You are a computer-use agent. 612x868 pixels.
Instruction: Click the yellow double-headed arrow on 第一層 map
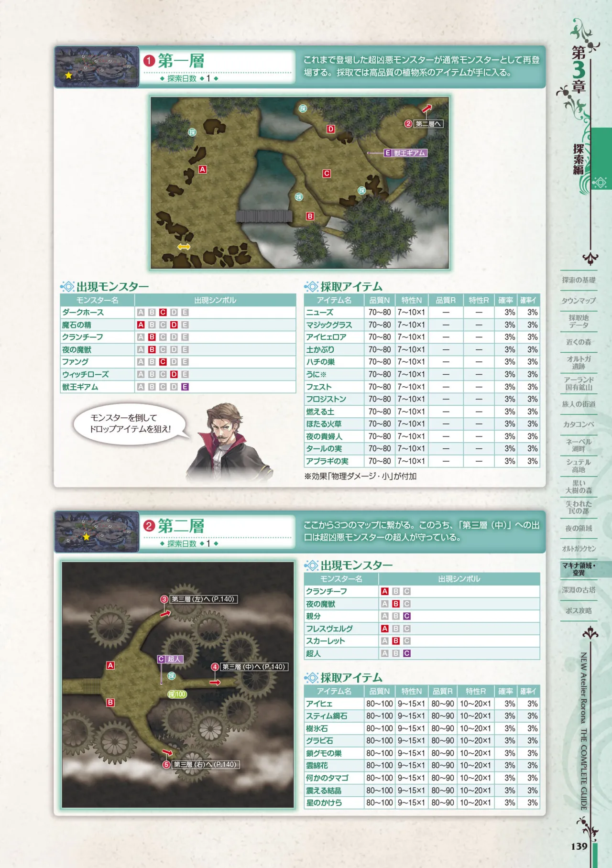coord(184,247)
